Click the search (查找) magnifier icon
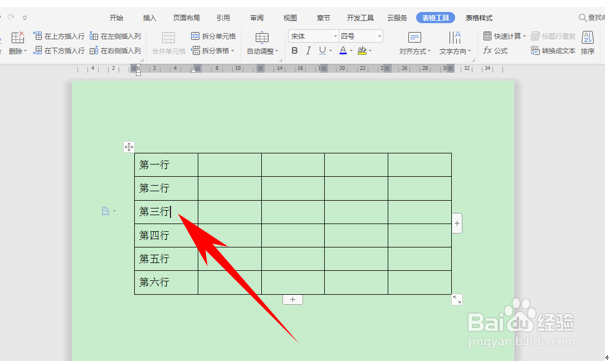The image size is (609, 363). click(583, 17)
